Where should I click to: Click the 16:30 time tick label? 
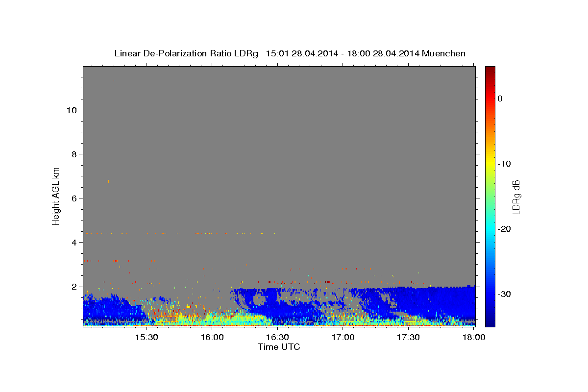pyautogui.click(x=277, y=338)
